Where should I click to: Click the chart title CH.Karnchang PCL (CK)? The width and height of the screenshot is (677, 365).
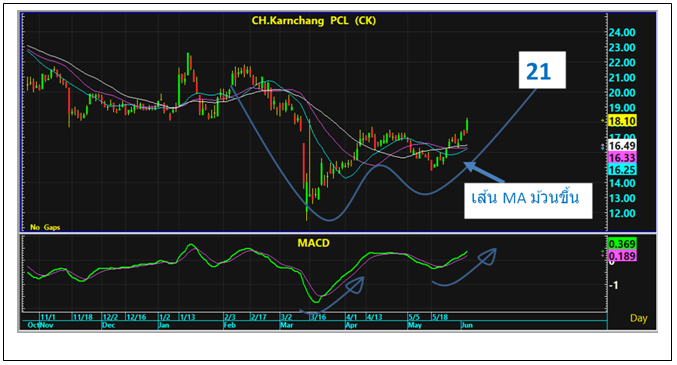click(314, 21)
